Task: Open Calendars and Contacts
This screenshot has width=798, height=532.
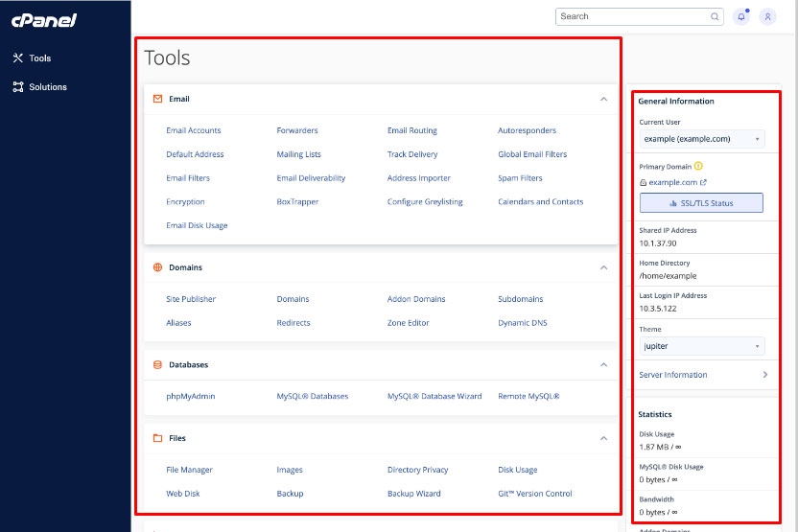Action: click(x=541, y=202)
